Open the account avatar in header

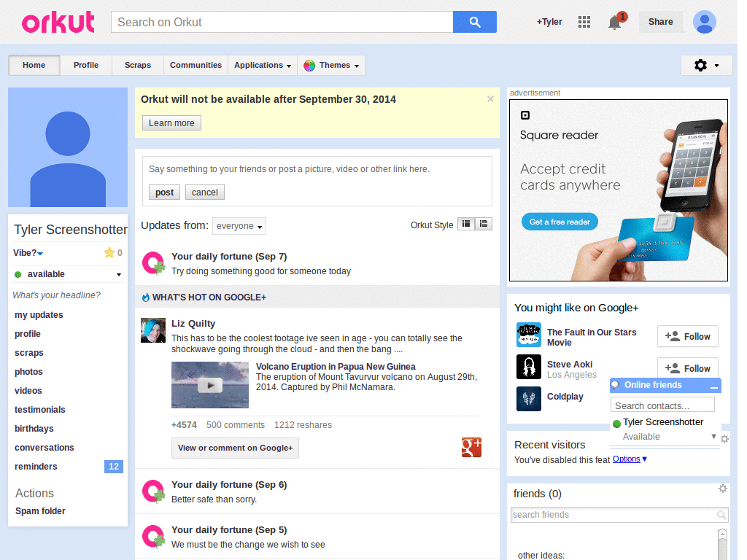coord(705,22)
